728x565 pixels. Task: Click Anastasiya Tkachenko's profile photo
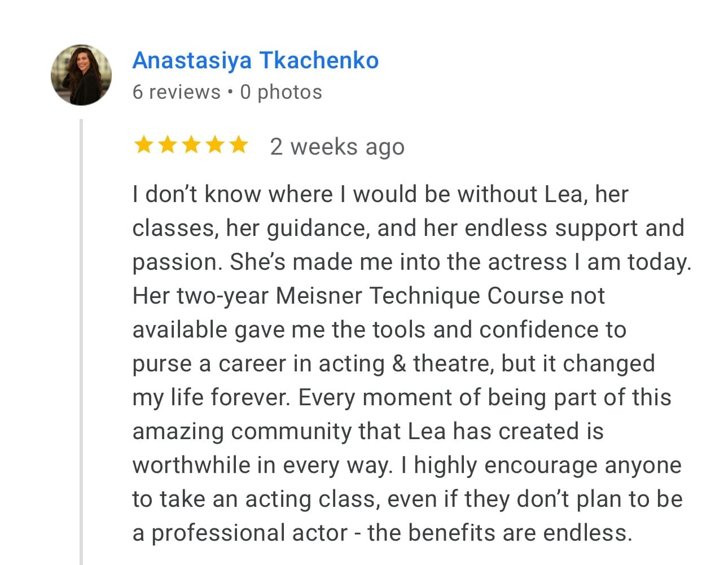click(x=81, y=75)
